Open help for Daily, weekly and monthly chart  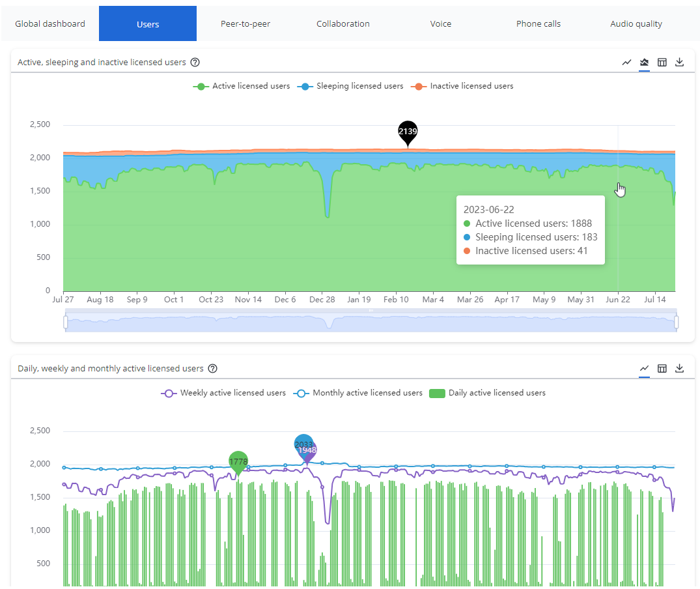point(213,368)
